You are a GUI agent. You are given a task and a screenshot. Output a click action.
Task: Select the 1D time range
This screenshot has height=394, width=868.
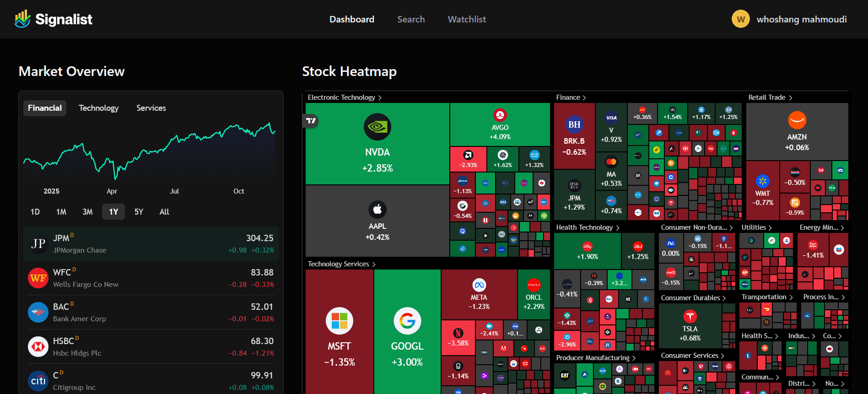pos(35,212)
